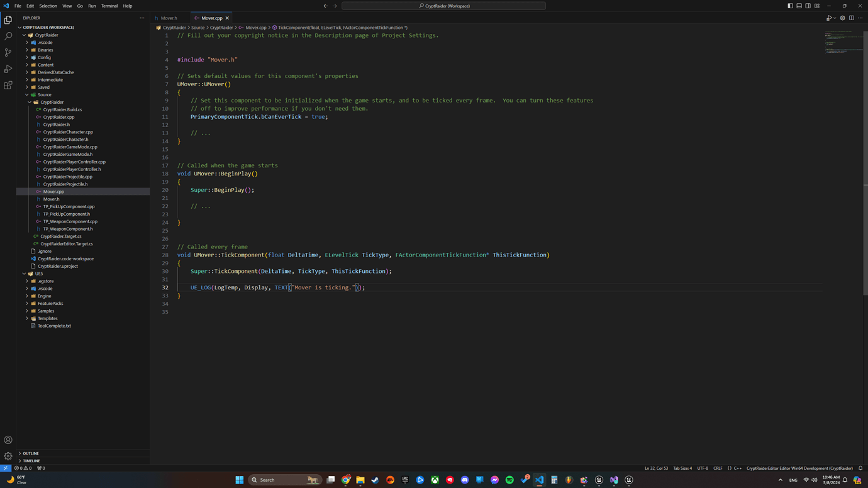Open the Source Control view

coord(8,52)
